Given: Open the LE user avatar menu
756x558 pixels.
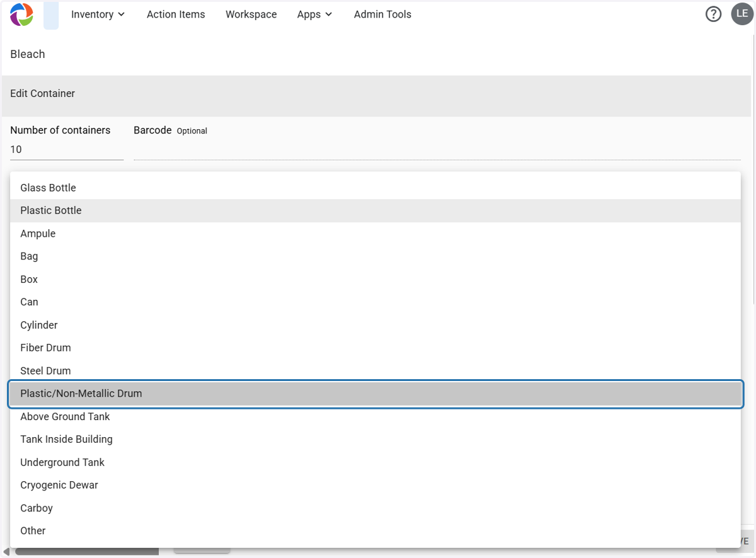Looking at the screenshot, I should 742,14.
